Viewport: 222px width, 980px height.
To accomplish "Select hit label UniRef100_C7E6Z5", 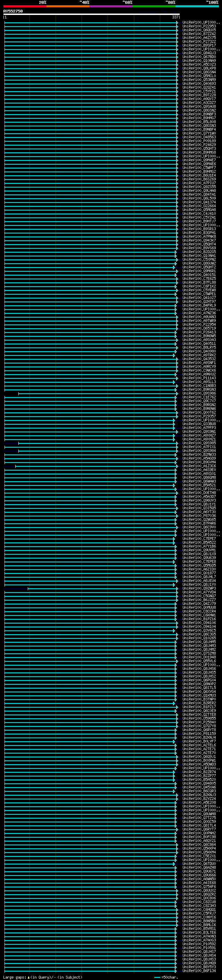I will tap(199, 278).
